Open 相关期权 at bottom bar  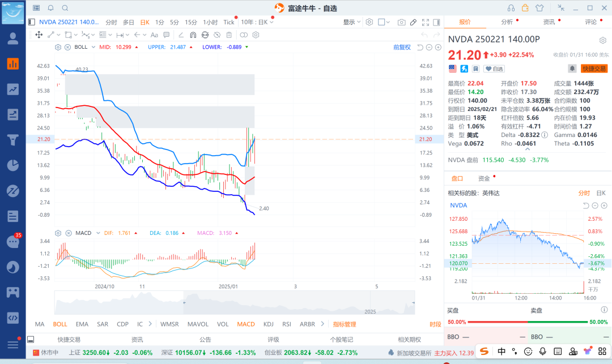point(410,340)
